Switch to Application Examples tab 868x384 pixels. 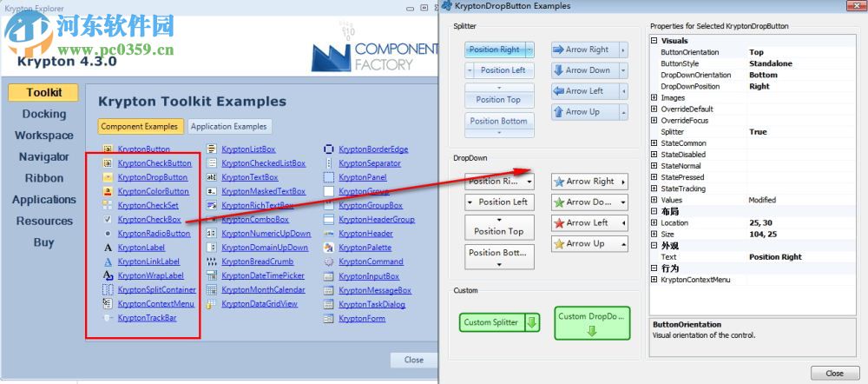click(x=228, y=126)
